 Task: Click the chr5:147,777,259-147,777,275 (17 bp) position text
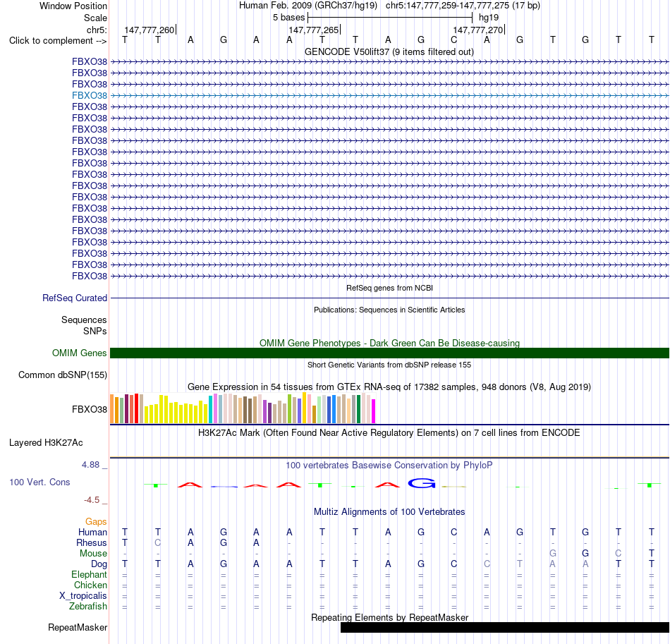pyautogui.click(x=463, y=6)
